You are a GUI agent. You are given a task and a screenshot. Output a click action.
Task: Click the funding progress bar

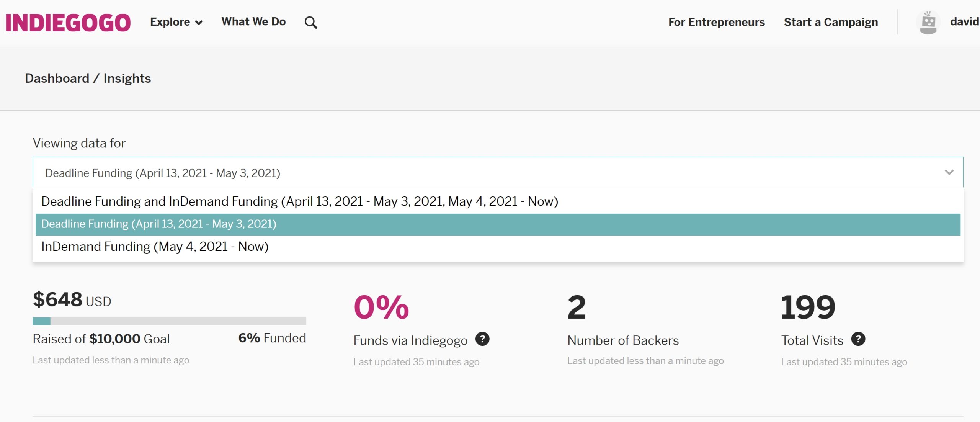click(169, 321)
